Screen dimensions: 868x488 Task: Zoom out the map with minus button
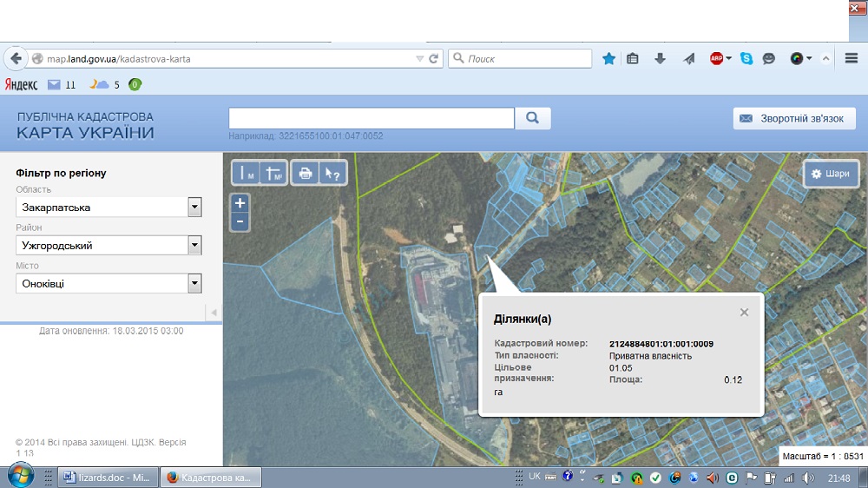(x=240, y=221)
